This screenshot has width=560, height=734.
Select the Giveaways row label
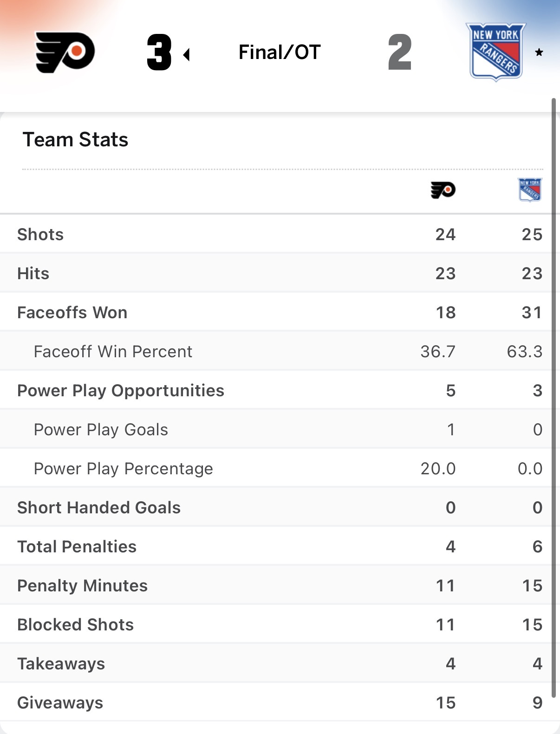tap(60, 703)
